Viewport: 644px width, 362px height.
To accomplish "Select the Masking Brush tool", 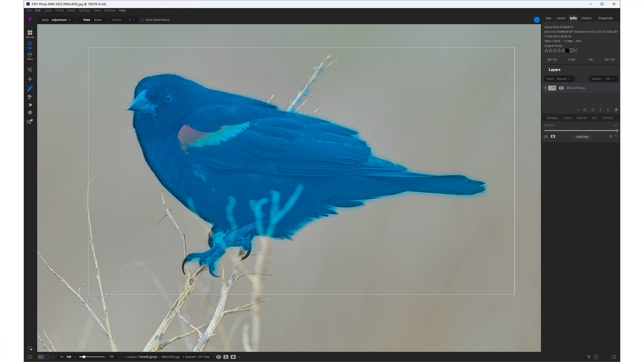I will click(x=30, y=88).
